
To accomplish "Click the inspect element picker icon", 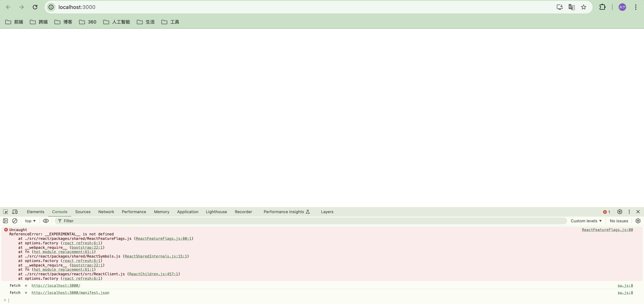I will (x=6, y=212).
